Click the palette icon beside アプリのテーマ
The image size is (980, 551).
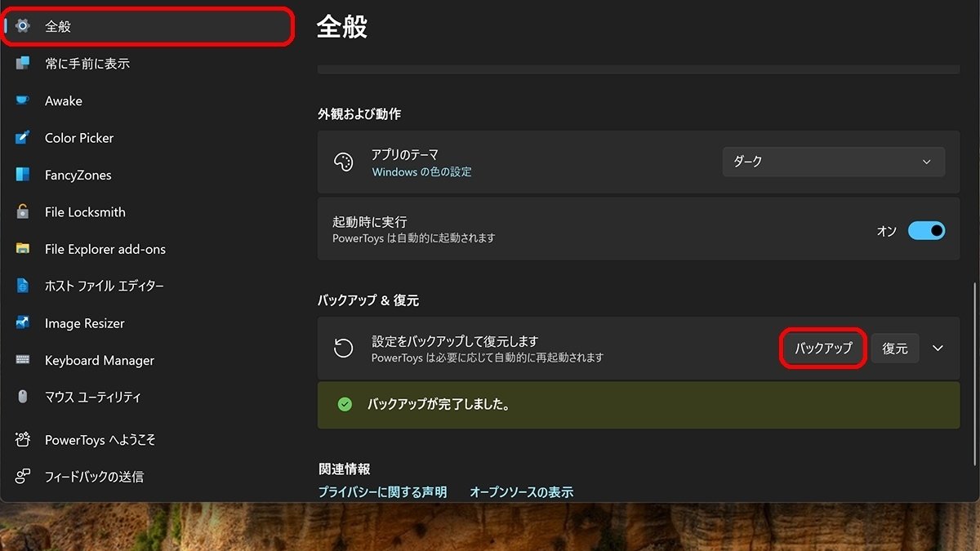tap(344, 162)
